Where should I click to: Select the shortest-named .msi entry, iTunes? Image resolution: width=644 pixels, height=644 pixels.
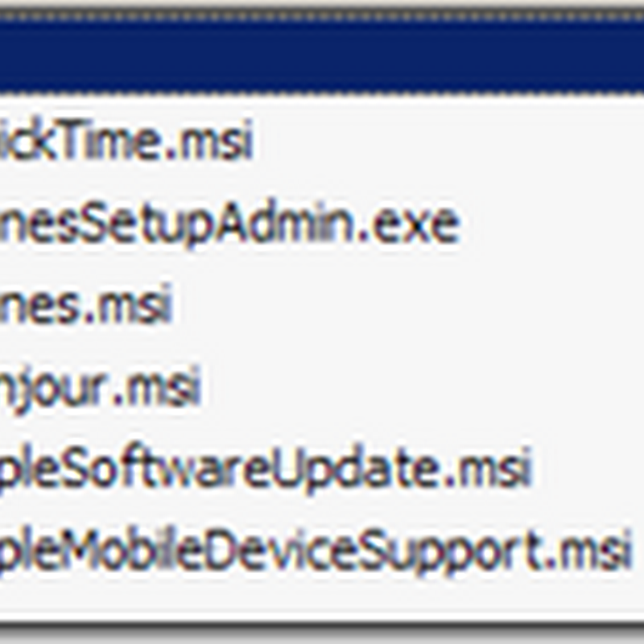point(86,305)
